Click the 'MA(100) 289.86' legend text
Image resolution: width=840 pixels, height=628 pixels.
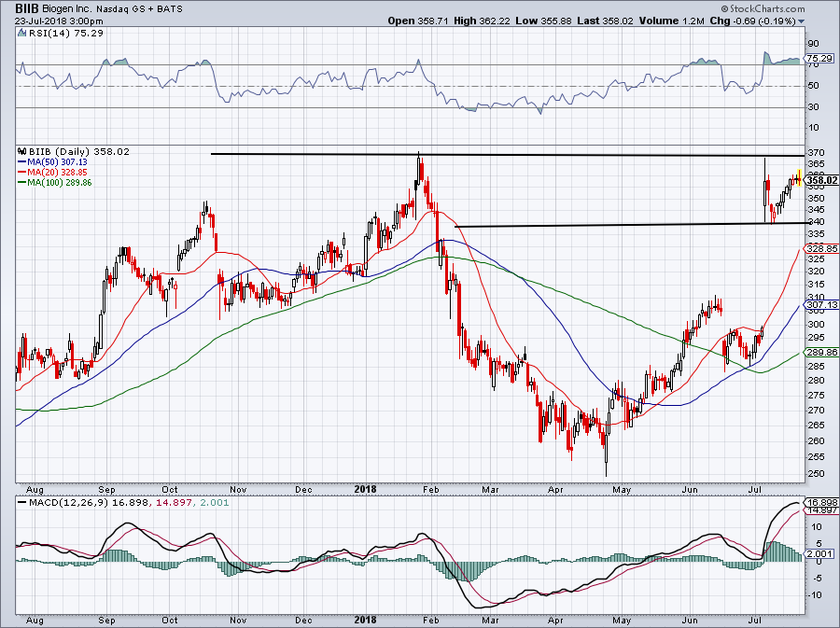click(x=60, y=183)
